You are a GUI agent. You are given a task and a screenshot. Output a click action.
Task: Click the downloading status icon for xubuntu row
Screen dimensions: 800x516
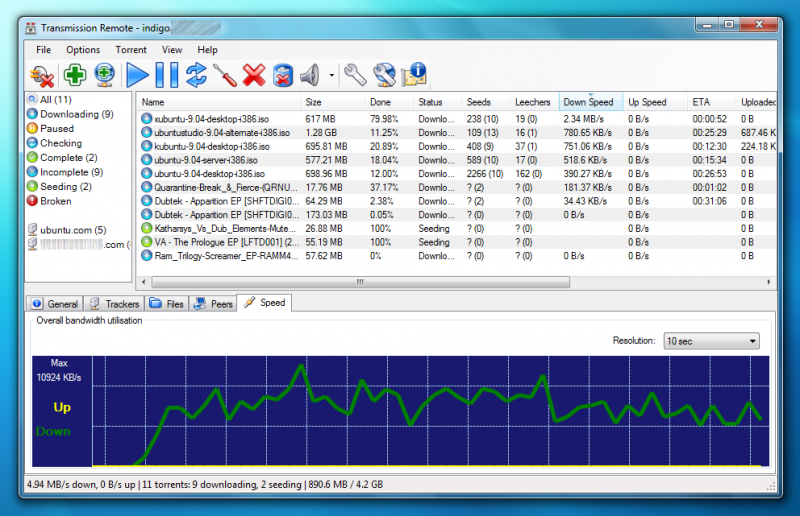click(146, 118)
